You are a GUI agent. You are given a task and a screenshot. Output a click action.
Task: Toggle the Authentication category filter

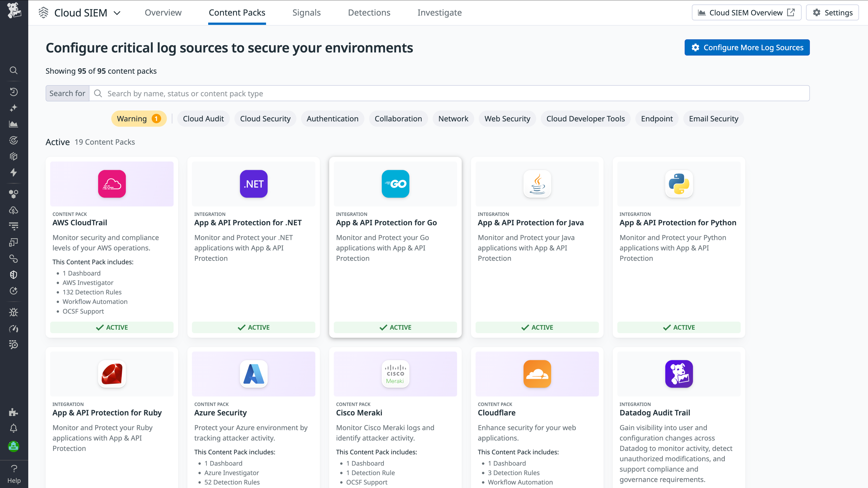pos(332,119)
